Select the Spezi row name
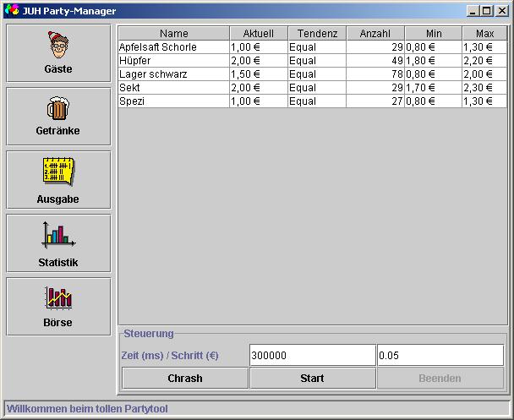The width and height of the screenshot is (514, 420). click(174, 101)
